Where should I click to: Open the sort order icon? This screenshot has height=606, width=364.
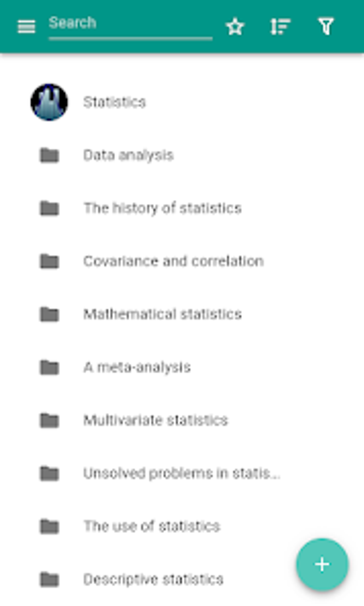point(279,26)
